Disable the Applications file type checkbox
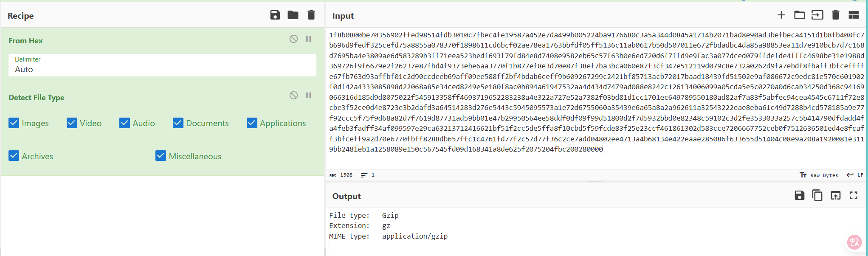Viewport: 868px width, 256px height. point(252,123)
